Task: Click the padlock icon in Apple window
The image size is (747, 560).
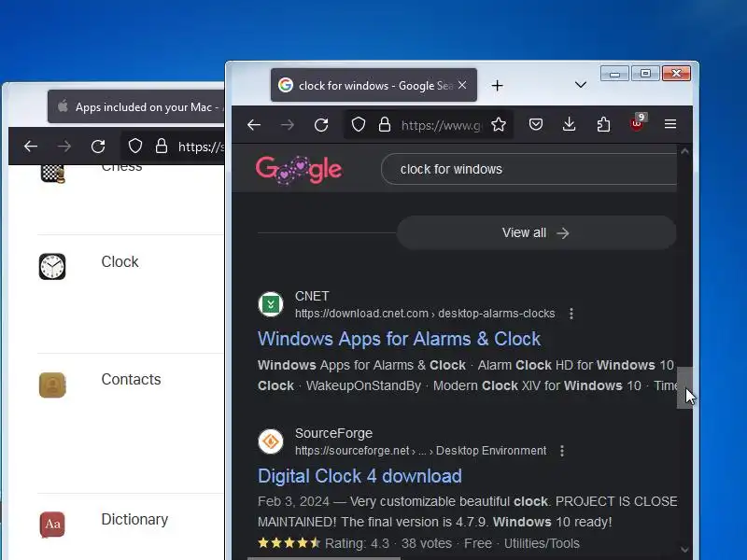Action: click(162, 147)
